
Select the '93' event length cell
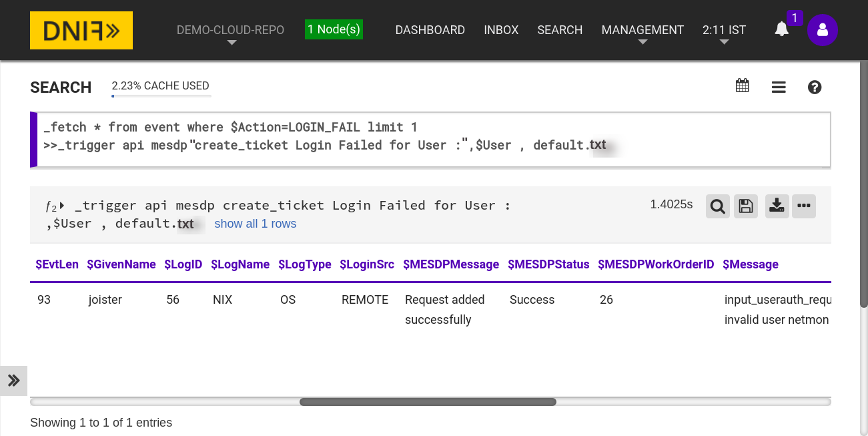pyautogui.click(x=44, y=300)
